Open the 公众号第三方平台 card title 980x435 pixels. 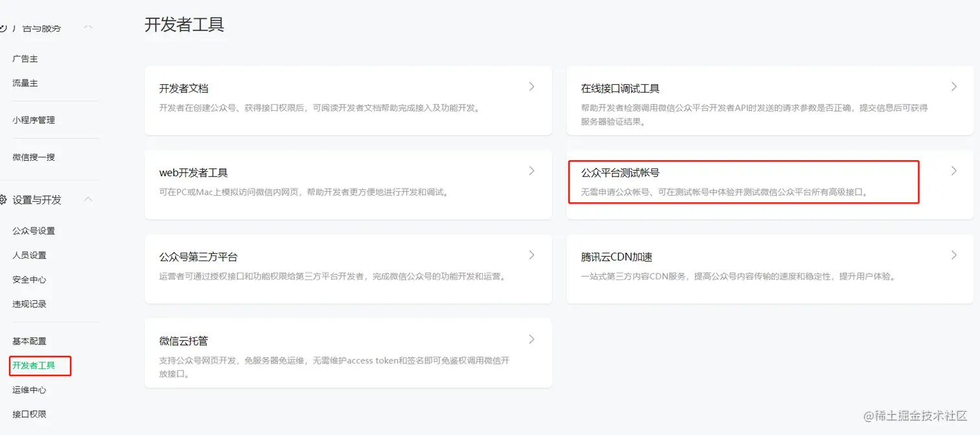tap(198, 257)
